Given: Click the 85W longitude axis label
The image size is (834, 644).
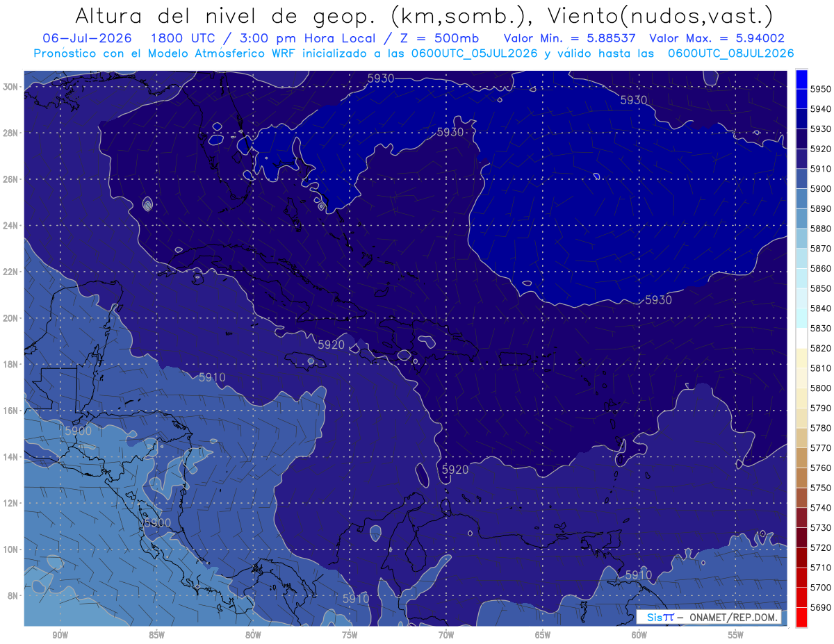Looking at the screenshot, I should coord(156,635).
